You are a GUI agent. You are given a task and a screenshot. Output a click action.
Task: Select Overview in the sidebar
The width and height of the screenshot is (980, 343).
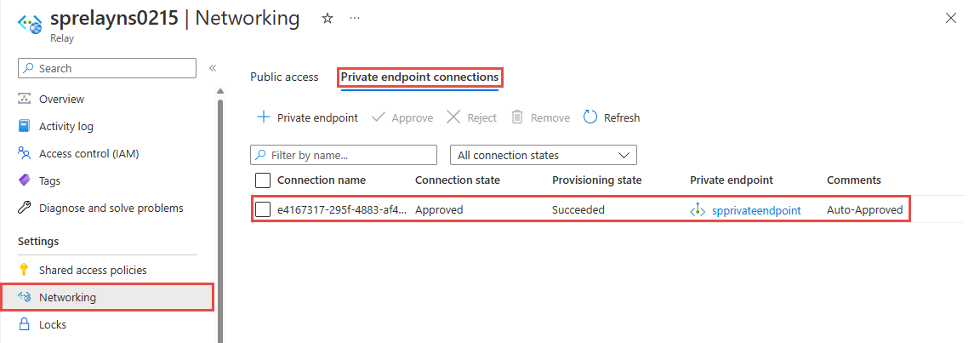[x=61, y=99]
